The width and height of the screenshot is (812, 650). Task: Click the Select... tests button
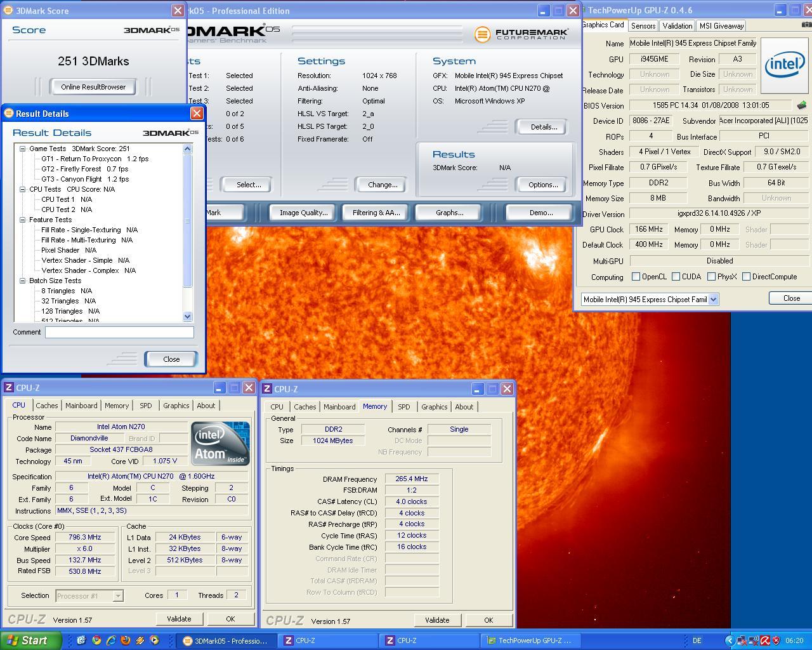pyautogui.click(x=248, y=185)
